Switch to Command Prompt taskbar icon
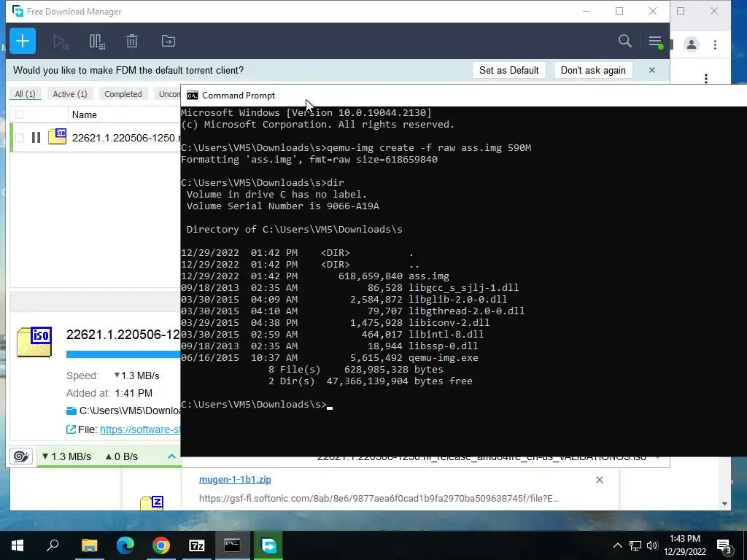Image resolution: width=747 pixels, height=560 pixels. pos(233,545)
